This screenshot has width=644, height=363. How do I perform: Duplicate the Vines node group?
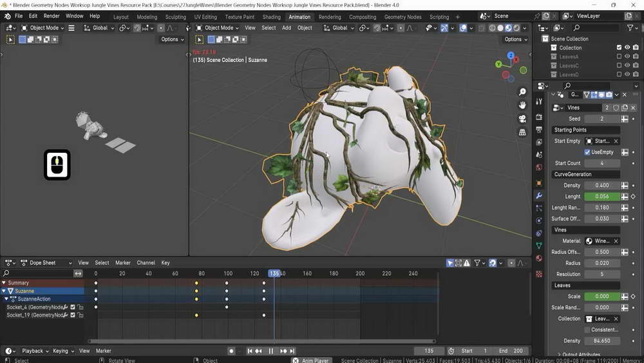coord(625,108)
